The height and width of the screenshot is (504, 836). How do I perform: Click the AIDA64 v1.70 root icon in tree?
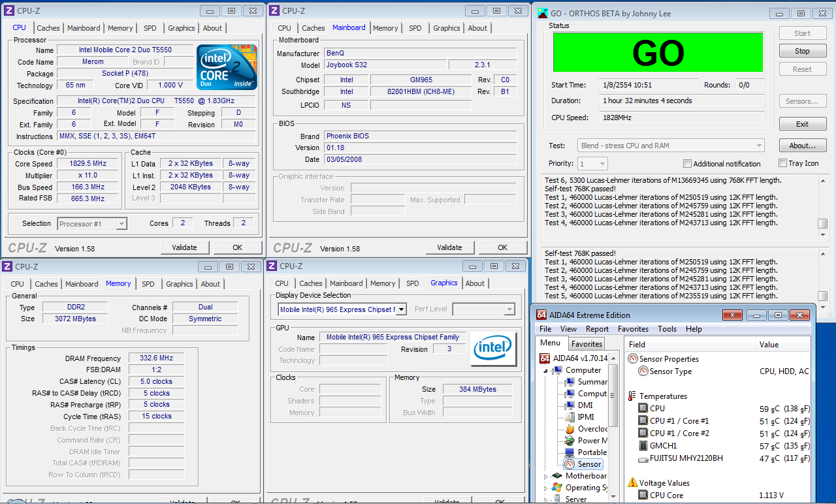[545, 358]
